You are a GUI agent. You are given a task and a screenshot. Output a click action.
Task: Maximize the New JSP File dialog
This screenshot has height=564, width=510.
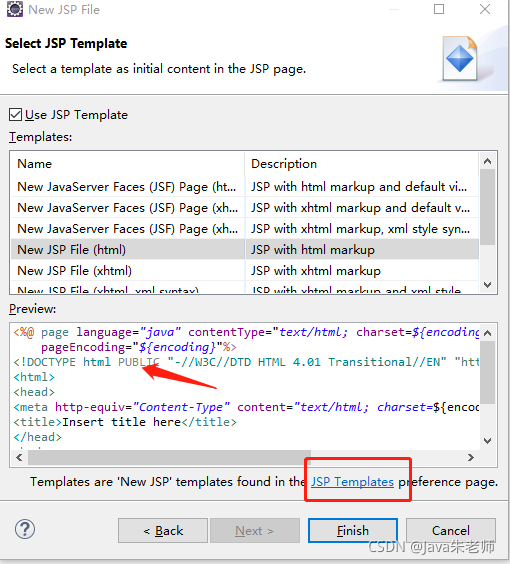click(439, 9)
